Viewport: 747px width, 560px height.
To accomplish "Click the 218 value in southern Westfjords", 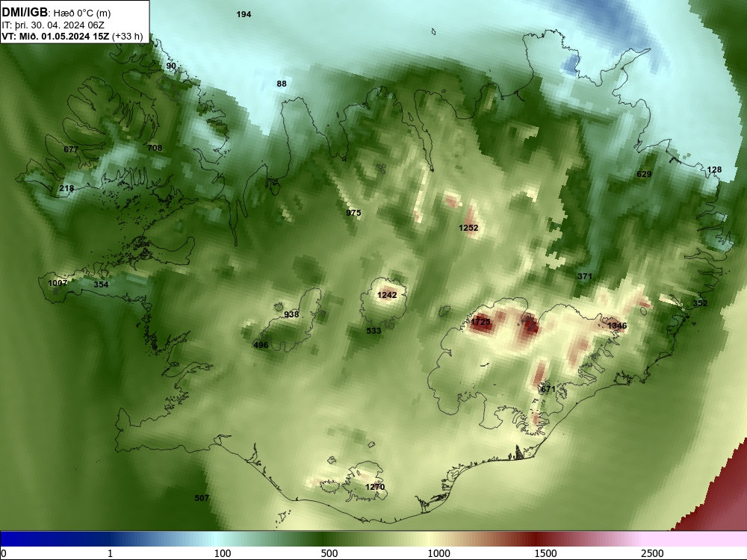I will (66, 189).
